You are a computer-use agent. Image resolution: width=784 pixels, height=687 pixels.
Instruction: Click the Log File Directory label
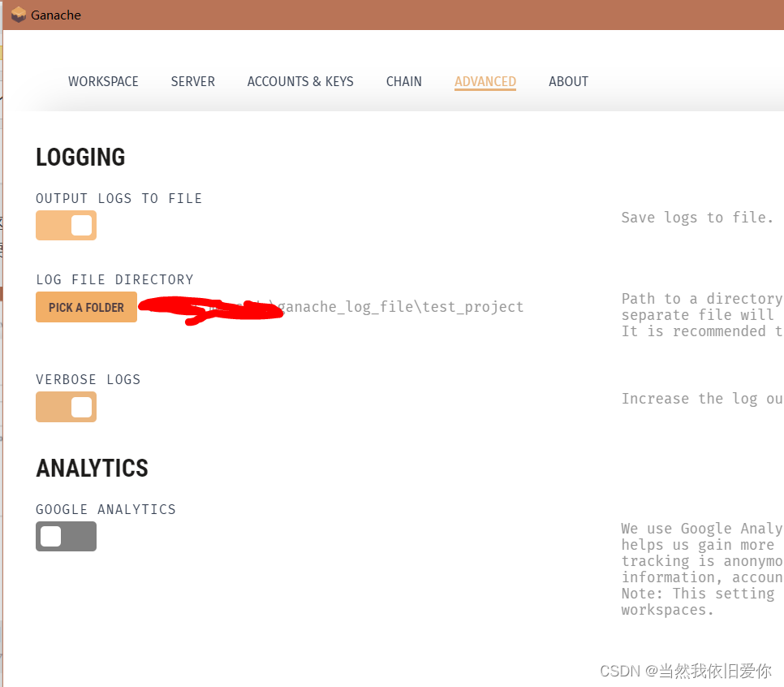click(x=114, y=279)
